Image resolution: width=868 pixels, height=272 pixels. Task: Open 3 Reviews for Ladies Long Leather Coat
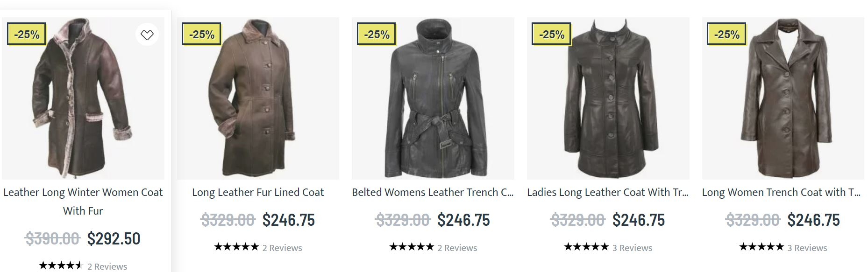click(x=632, y=248)
